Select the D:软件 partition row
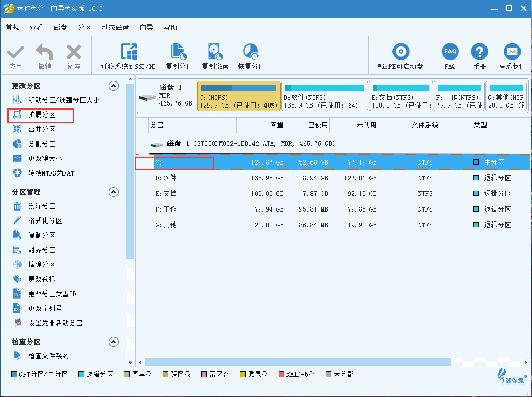532x397 pixels. pyautogui.click(x=333, y=178)
